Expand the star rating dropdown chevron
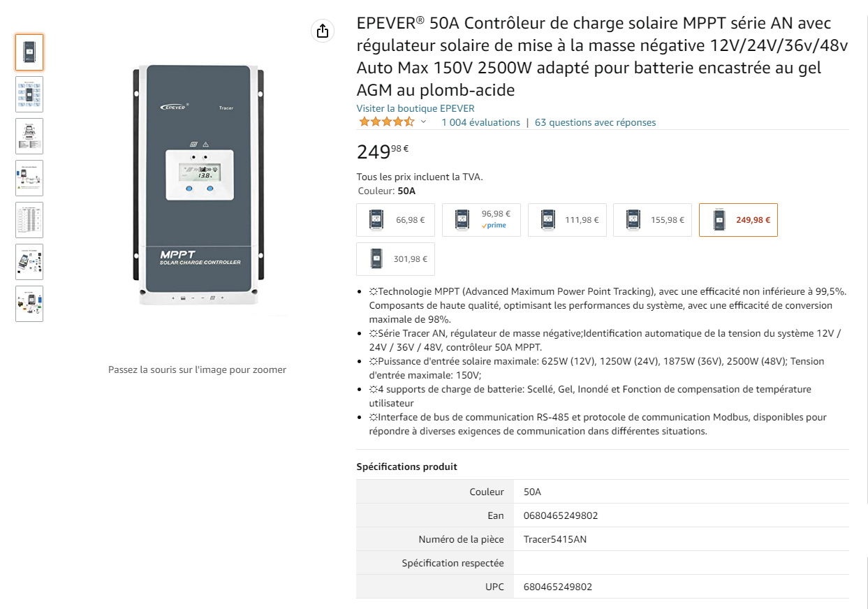Screen dimensions: 868x609 pos(423,122)
